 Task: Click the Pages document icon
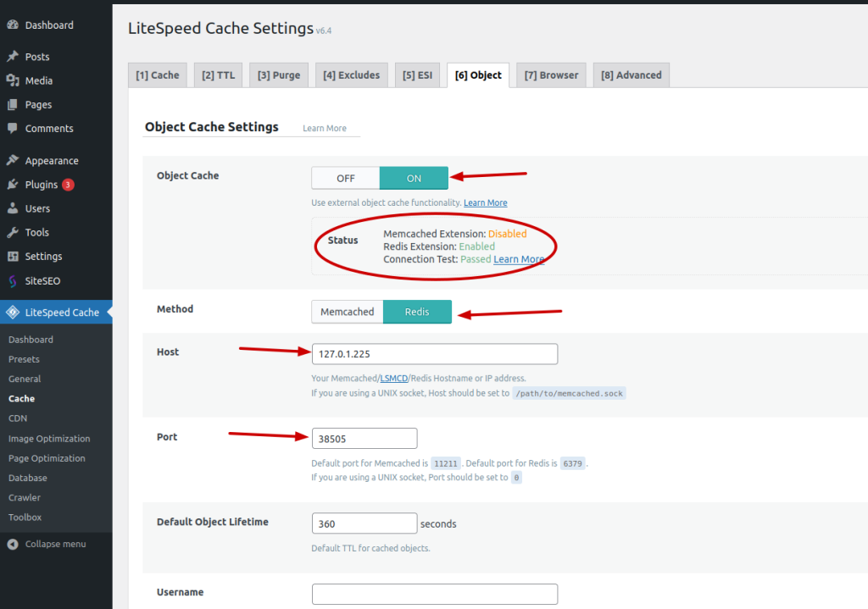13,104
